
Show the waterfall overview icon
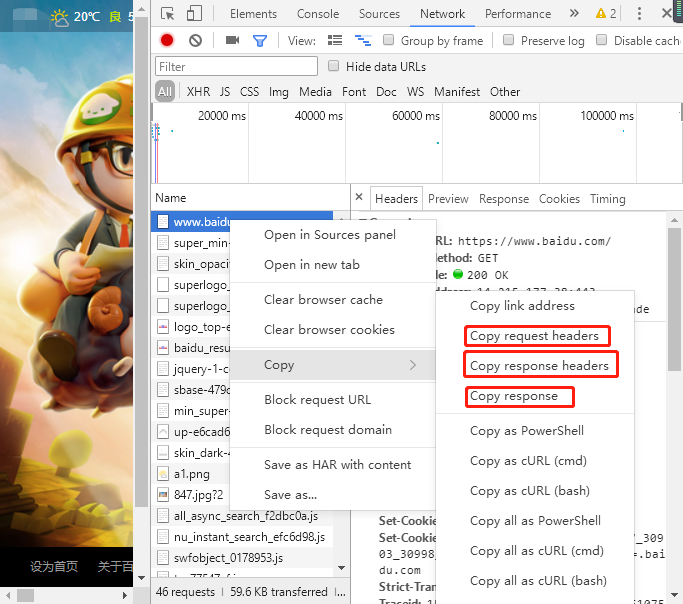(363, 40)
